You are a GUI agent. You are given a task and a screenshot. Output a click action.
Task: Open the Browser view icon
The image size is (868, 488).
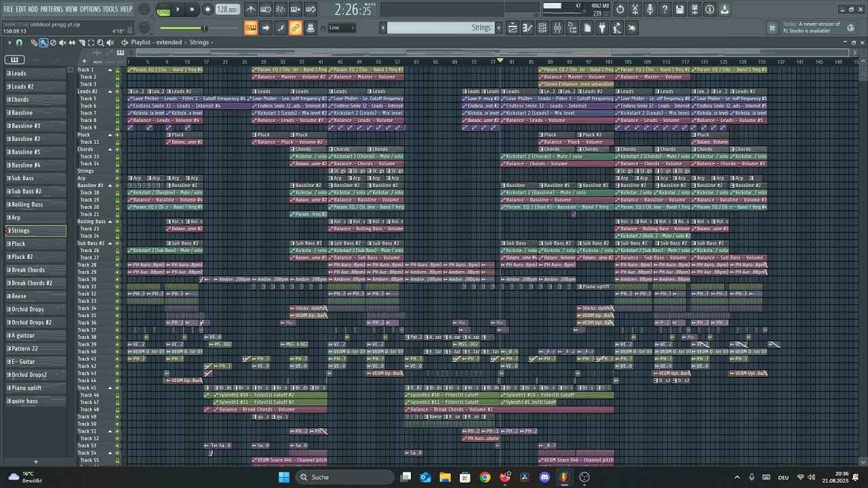tap(572, 28)
